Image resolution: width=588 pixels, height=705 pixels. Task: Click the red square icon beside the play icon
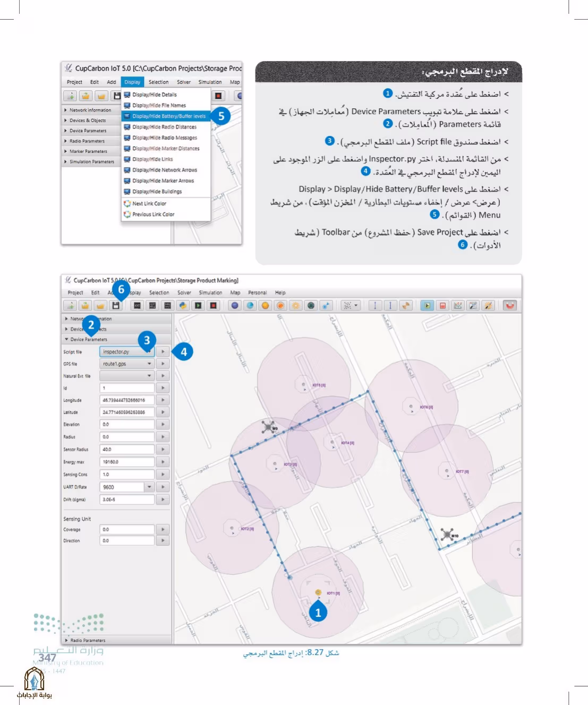click(x=442, y=305)
